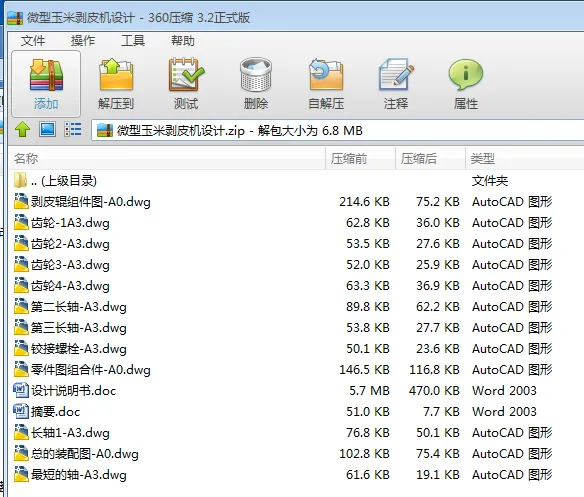Click the 7.7 KB compressed size

(441, 412)
